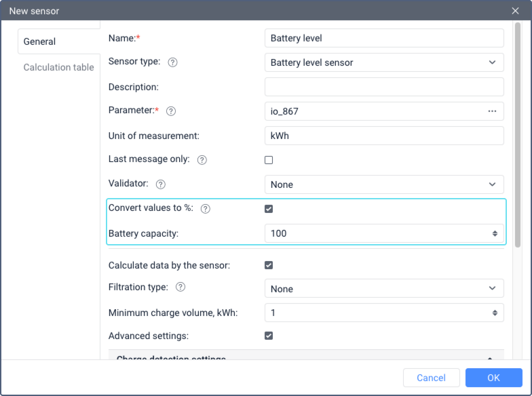The width and height of the screenshot is (532, 396).
Task: Click help icon next to Validator
Action: point(161,184)
